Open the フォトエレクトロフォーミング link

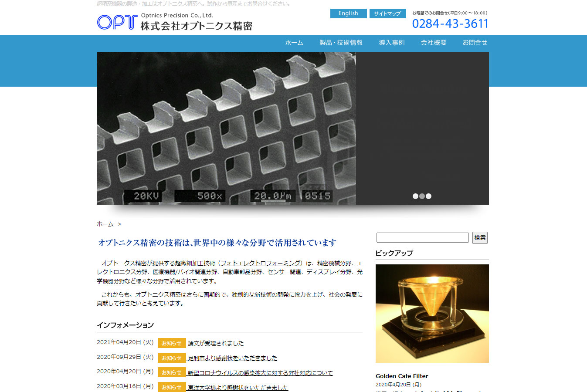[x=260, y=263]
